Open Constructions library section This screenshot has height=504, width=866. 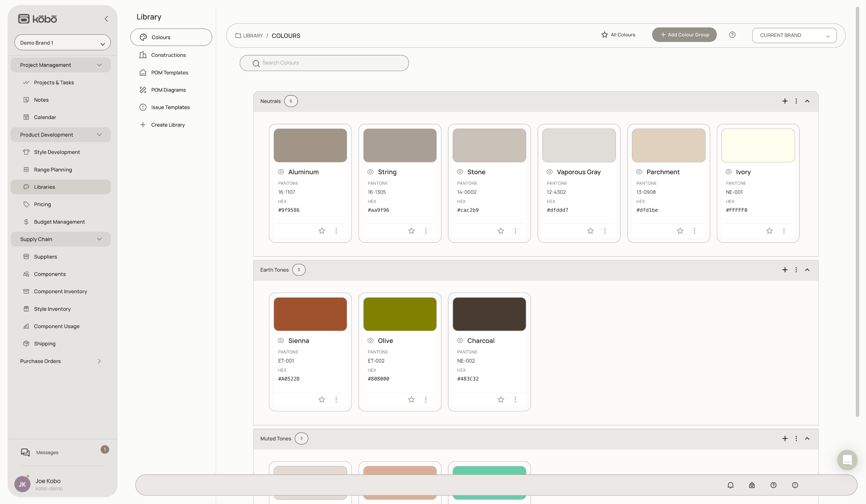[168, 55]
